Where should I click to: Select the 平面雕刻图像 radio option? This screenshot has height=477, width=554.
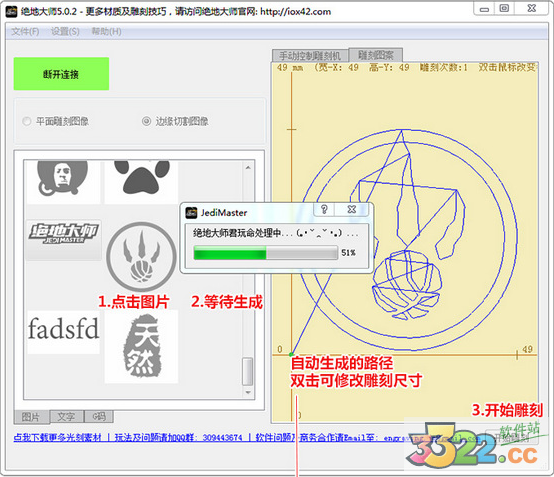pos(55,121)
